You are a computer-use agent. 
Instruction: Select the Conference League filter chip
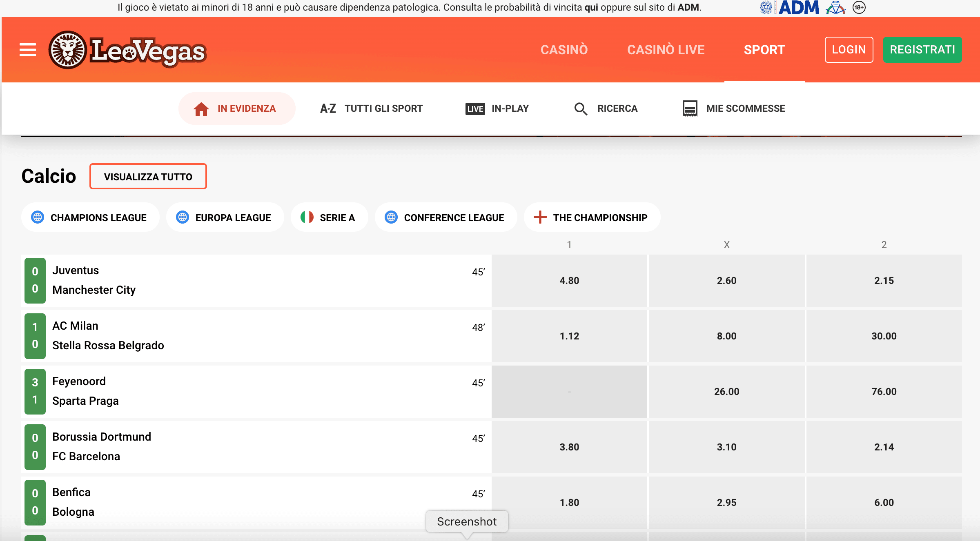[x=446, y=217]
